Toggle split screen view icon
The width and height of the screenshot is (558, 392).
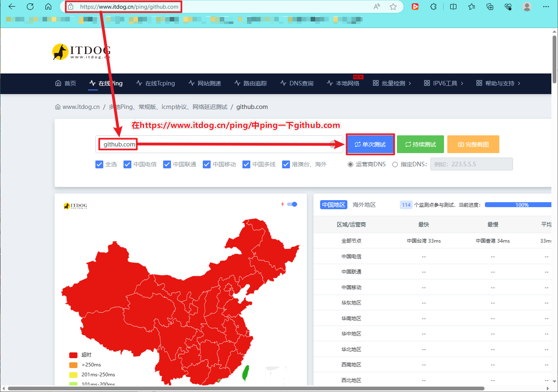pyautogui.click(x=453, y=7)
